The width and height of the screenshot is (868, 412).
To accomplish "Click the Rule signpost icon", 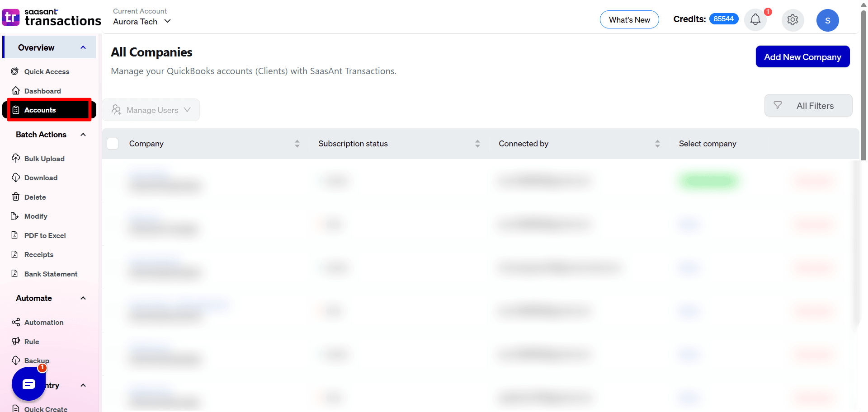I will click(x=16, y=341).
